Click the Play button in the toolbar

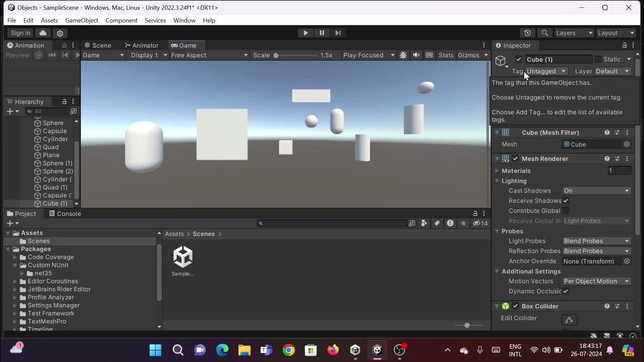tap(305, 33)
